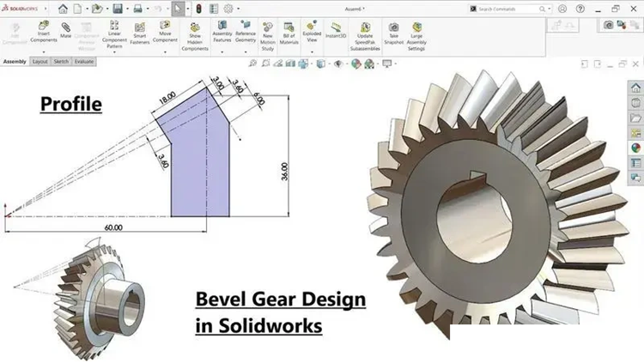Open File Properties list icon

point(214,9)
